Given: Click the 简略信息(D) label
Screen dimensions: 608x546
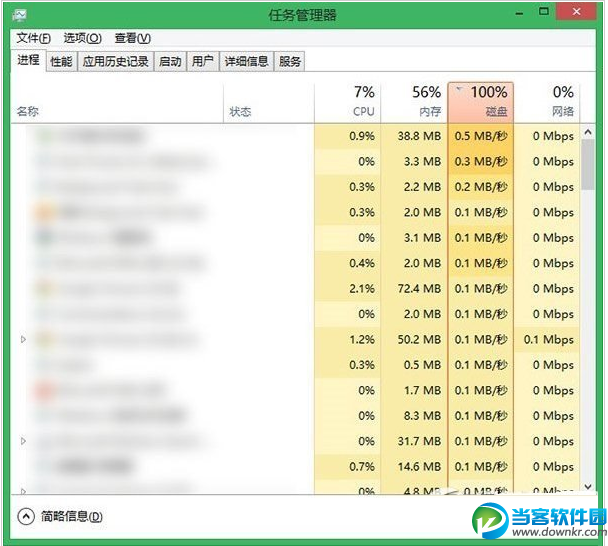Looking at the screenshot, I should [x=72, y=516].
